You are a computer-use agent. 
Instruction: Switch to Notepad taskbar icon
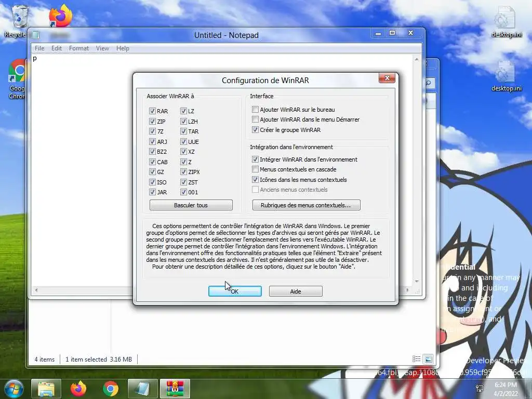[x=143, y=389]
